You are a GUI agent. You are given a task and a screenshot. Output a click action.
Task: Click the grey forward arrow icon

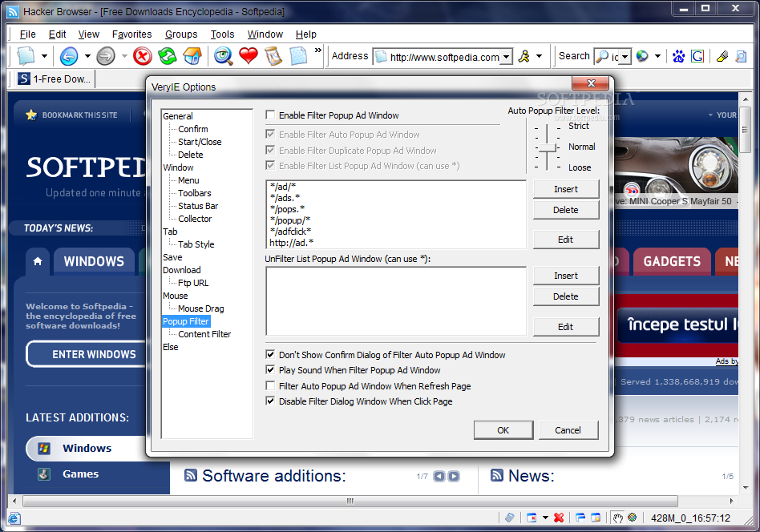[x=106, y=56]
